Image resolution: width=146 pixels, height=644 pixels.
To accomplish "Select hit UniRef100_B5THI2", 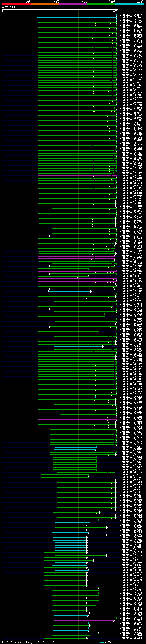I will 131,45.
